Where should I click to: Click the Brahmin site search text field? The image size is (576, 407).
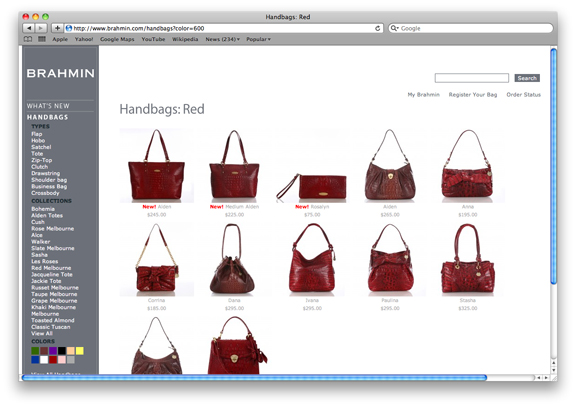[472, 78]
